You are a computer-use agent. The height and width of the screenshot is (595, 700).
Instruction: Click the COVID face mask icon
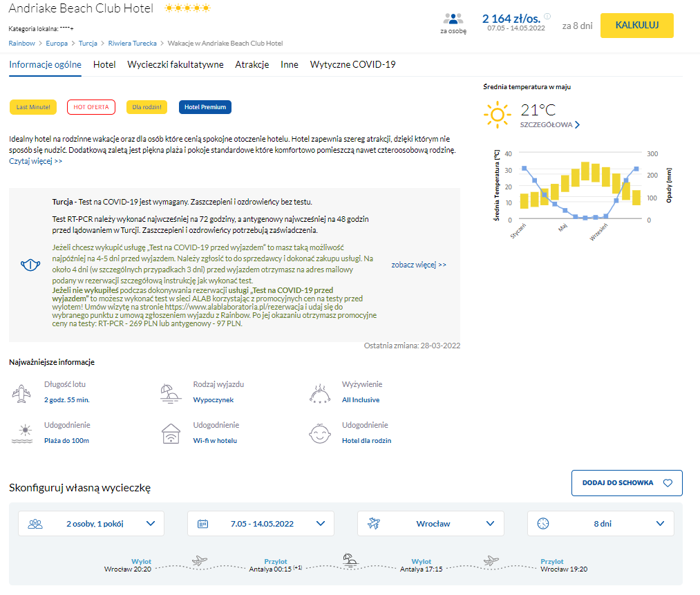29,265
